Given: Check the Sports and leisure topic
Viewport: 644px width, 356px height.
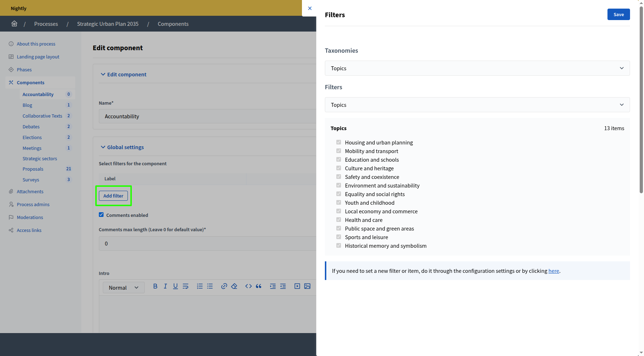Looking at the screenshot, I should 338,237.
